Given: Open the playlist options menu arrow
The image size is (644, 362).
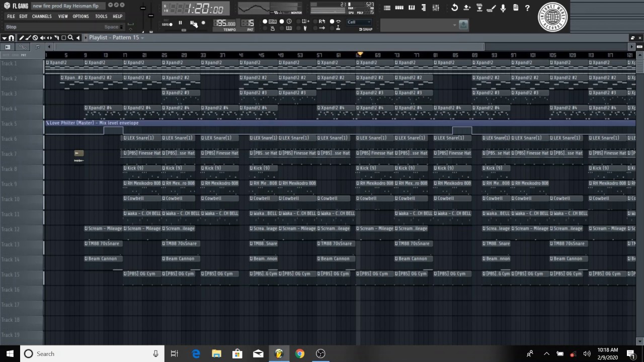Looking at the screenshot, I should click(4, 38).
